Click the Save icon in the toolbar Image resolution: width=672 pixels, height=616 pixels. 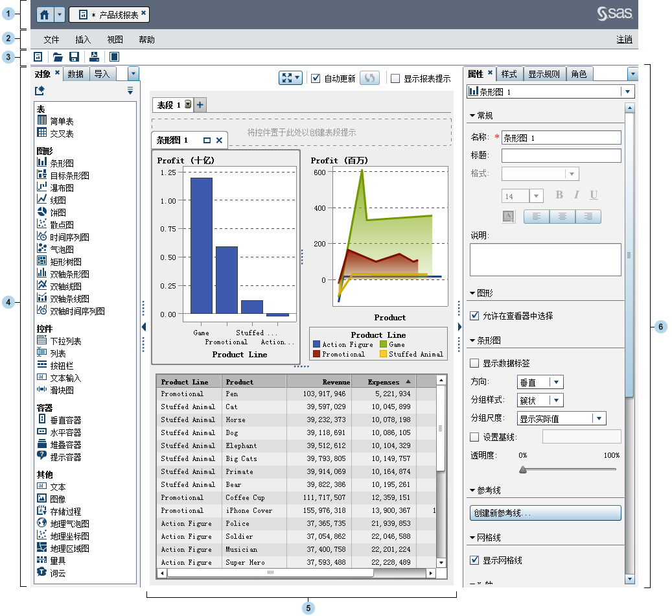click(x=73, y=56)
